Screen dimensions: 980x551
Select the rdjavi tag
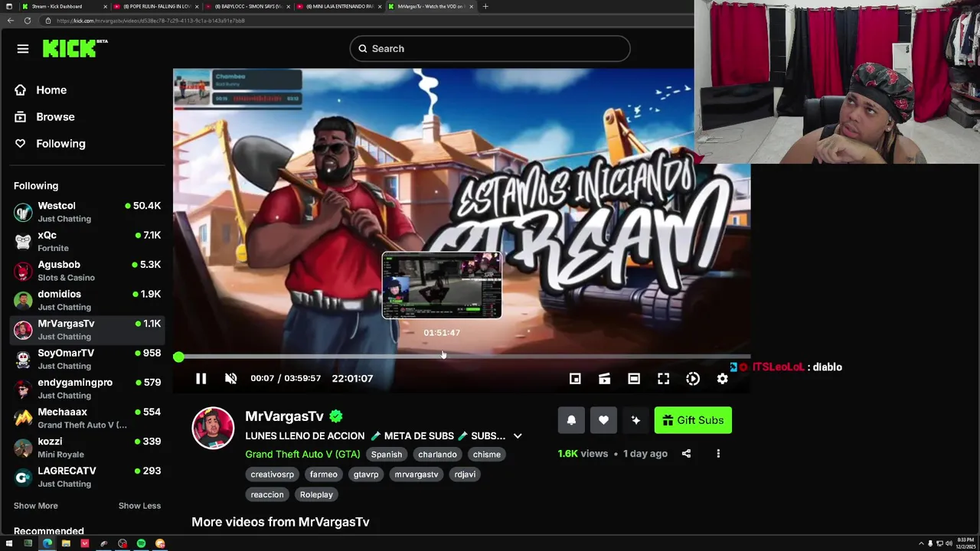[465, 474]
